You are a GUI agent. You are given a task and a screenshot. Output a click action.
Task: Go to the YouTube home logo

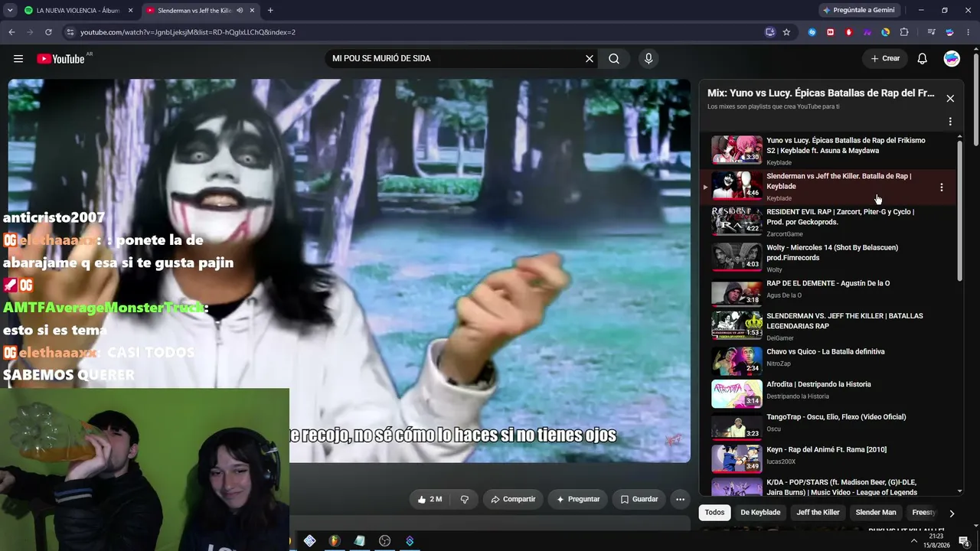[x=60, y=59]
